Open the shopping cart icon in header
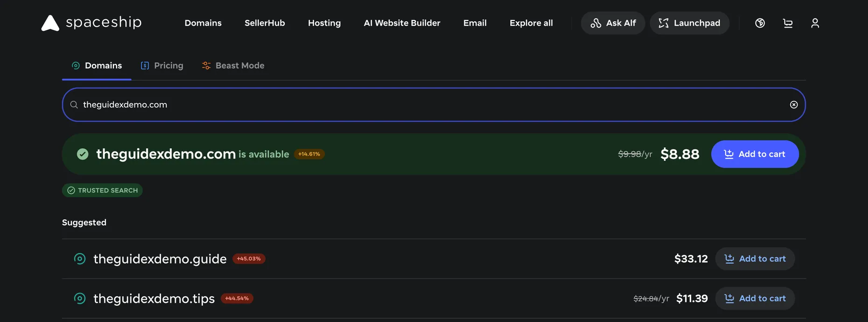This screenshot has height=322, width=868. click(788, 23)
